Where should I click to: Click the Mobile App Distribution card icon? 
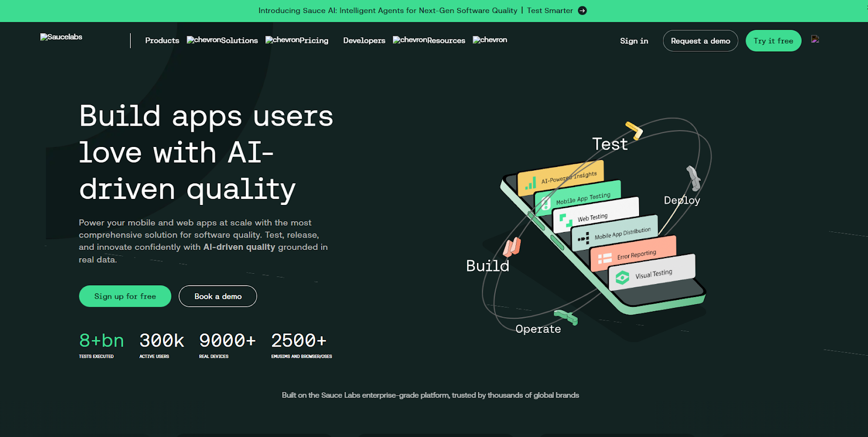[584, 239]
